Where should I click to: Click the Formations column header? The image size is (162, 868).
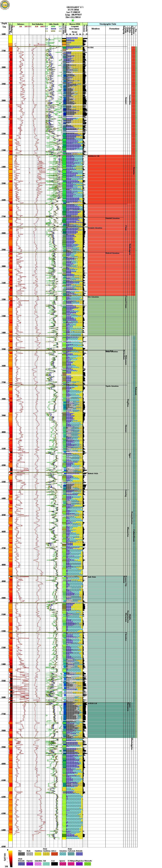coord(114,29)
